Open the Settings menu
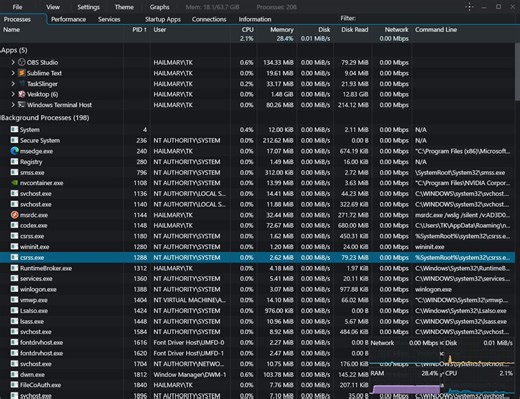This screenshot has width=520, height=399. tap(88, 7)
